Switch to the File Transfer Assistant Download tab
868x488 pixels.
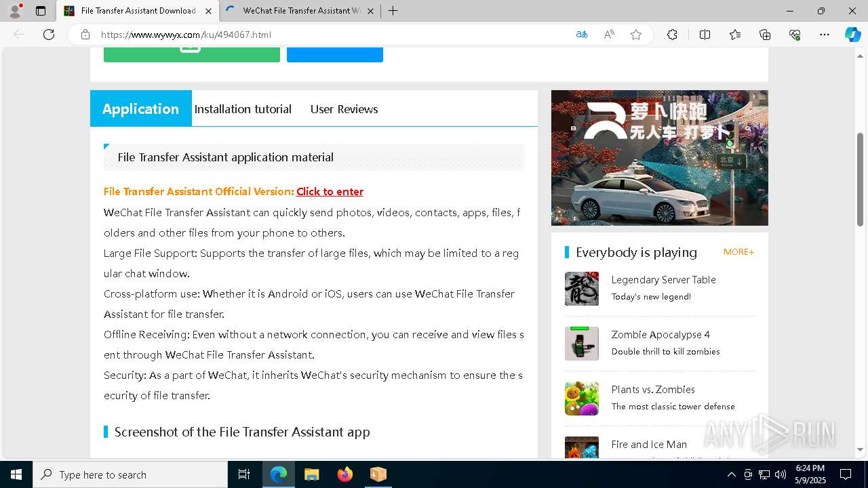[138, 11]
